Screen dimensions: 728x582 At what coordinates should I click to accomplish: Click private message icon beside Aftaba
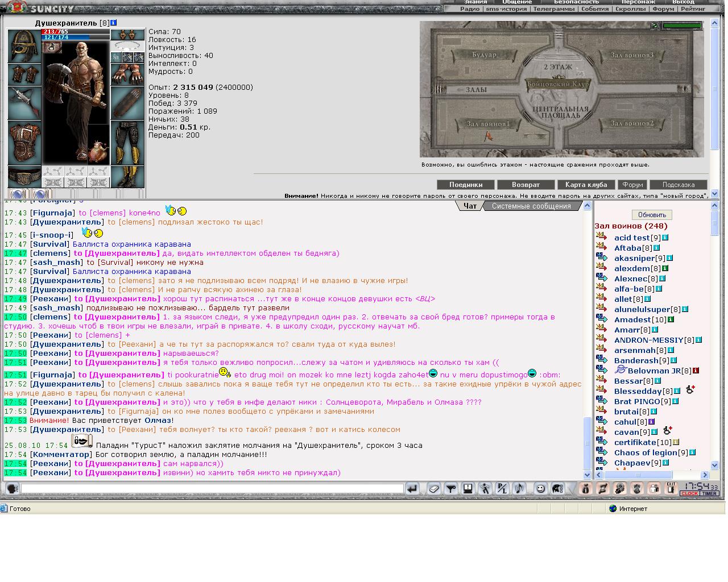point(601,247)
